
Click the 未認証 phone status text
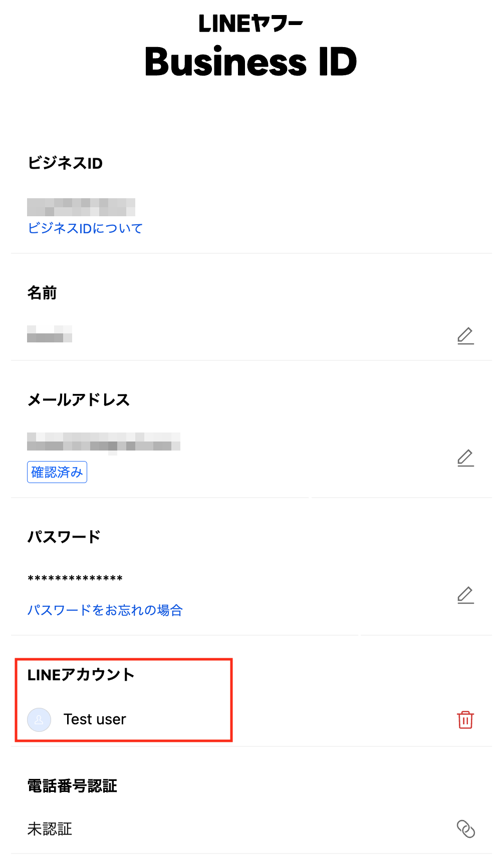(50, 829)
